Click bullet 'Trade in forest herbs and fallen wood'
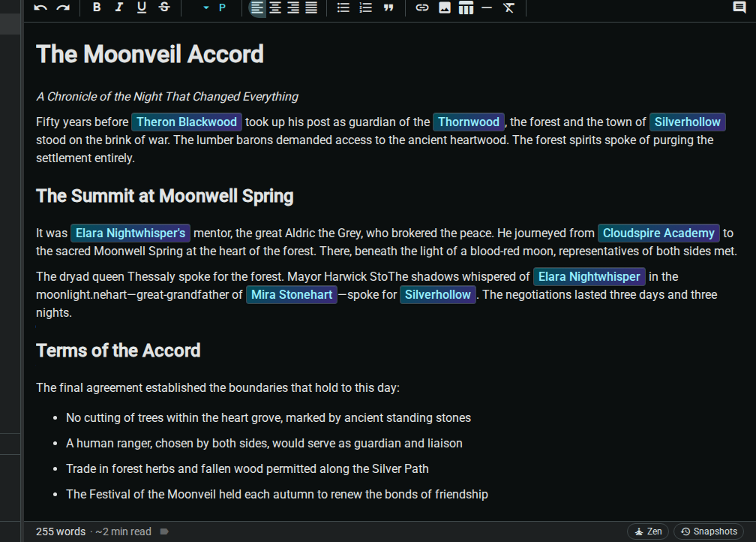This screenshot has height=542, width=756. coord(247,468)
